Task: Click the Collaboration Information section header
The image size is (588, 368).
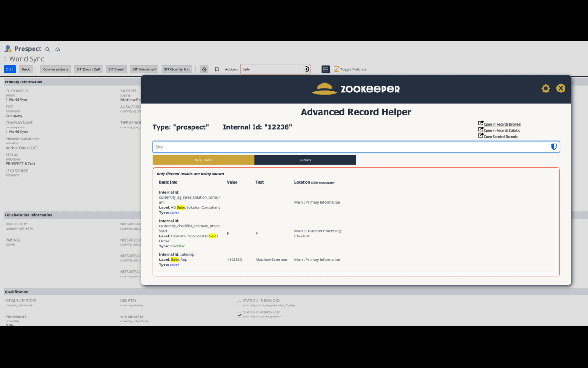Action: pyautogui.click(x=28, y=215)
